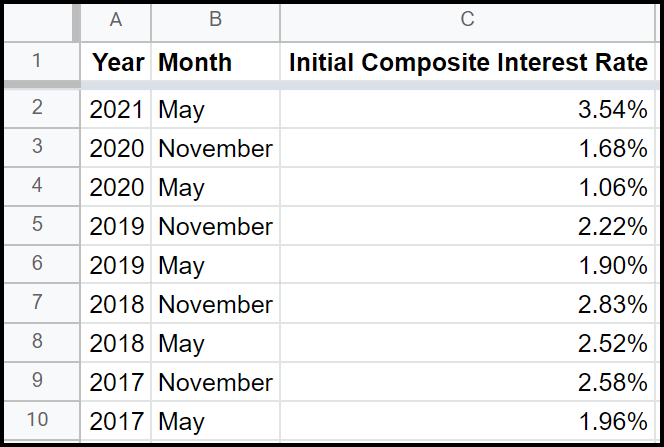Screen dimensions: 664x447
Task: Click the cell containing 1.06%
Action: (x=468, y=187)
